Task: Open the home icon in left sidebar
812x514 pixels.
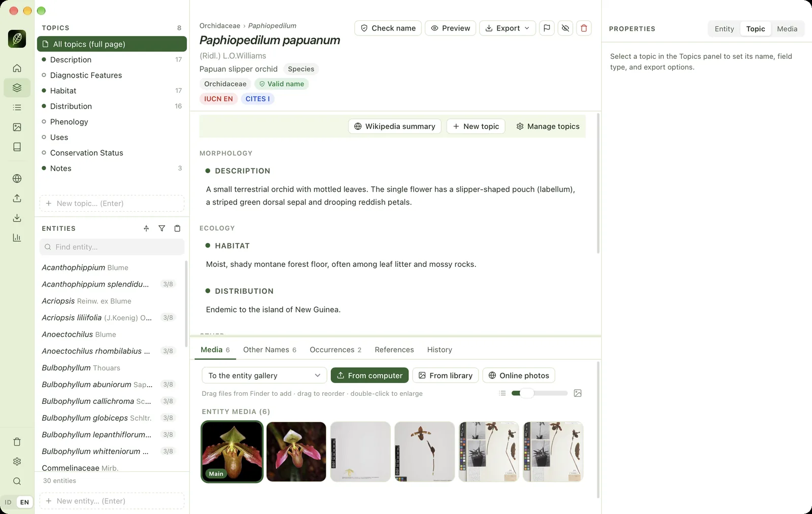Action: click(x=17, y=68)
